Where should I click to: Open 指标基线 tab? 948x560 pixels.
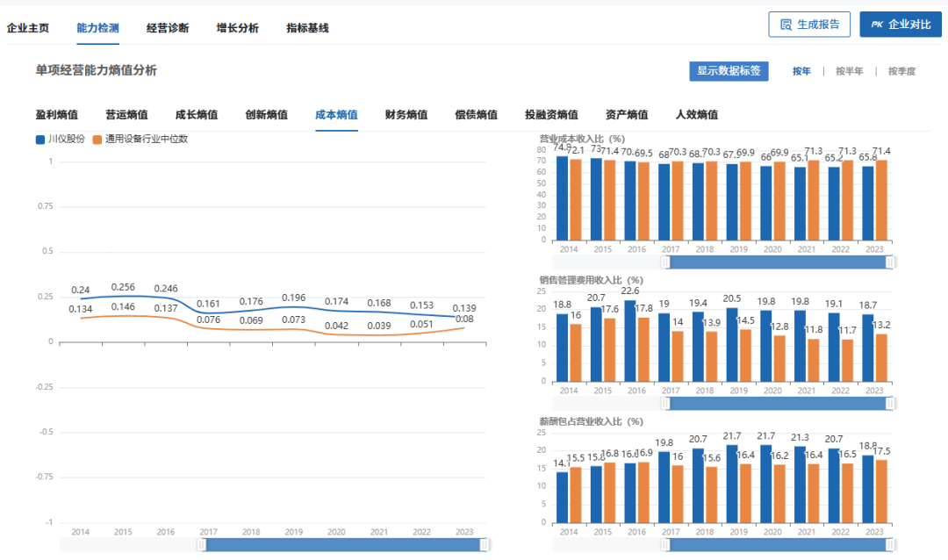pos(307,28)
